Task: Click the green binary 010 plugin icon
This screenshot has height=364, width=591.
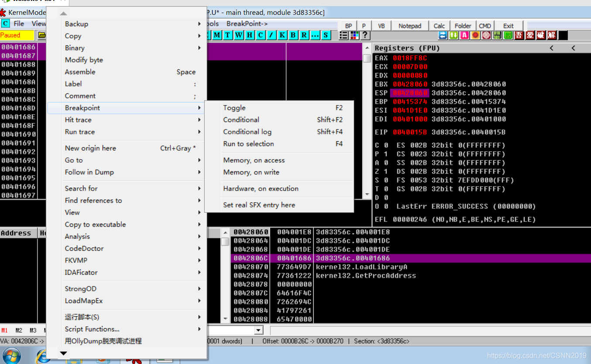Action: pyautogui.click(x=497, y=35)
